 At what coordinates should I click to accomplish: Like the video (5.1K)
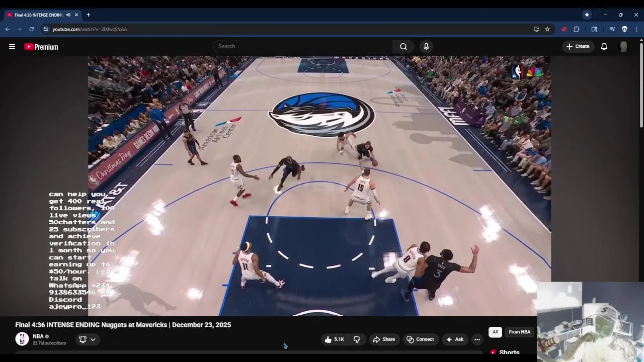(x=335, y=339)
